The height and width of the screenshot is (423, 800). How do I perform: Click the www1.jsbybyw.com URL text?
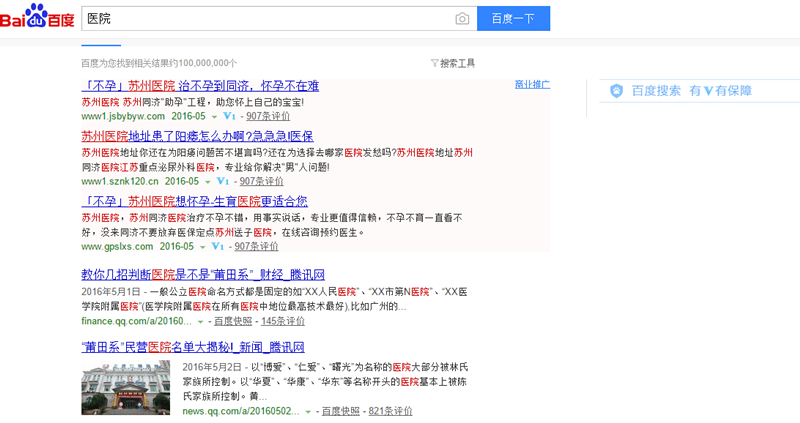tap(123, 116)
